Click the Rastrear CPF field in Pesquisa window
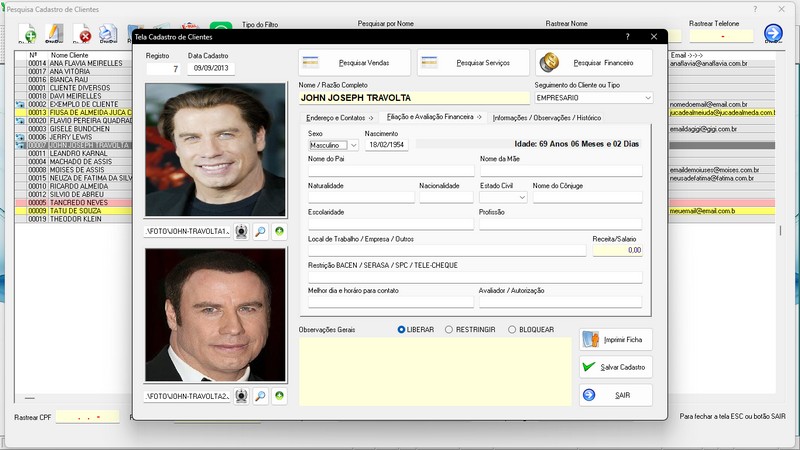Screen dimensions: 800x450 coord(87,417)
